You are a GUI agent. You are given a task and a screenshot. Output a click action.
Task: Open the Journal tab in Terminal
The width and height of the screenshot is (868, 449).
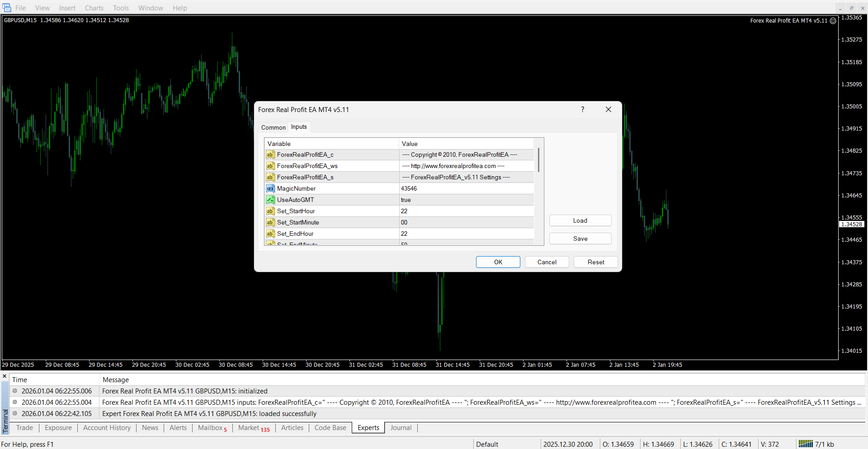click(x=401, y=428)
